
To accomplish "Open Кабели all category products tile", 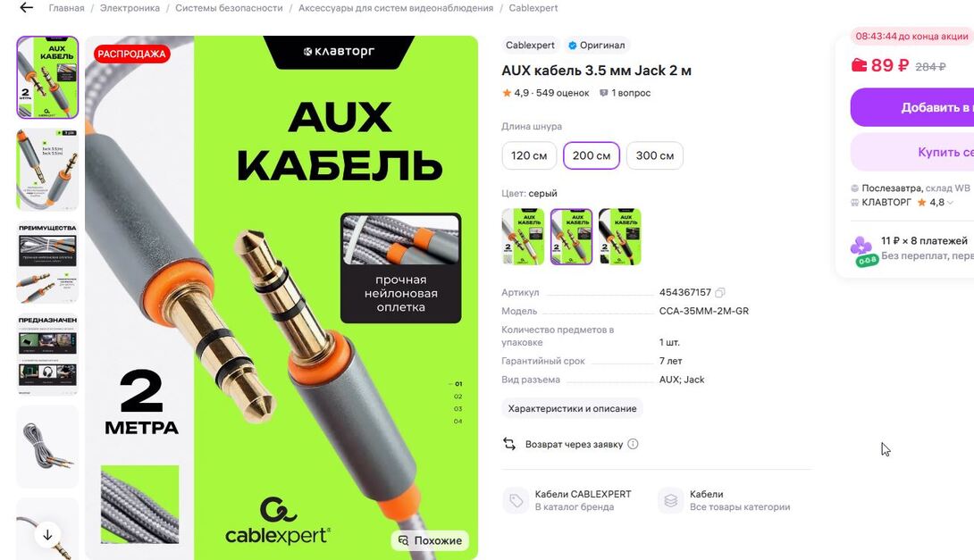I will pos(725,500).
